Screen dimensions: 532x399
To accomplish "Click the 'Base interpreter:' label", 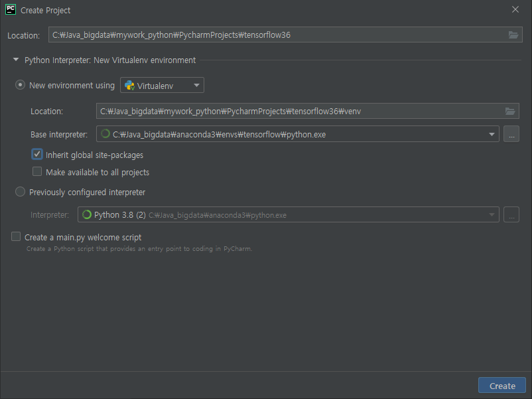I will (x=59, y=135).
